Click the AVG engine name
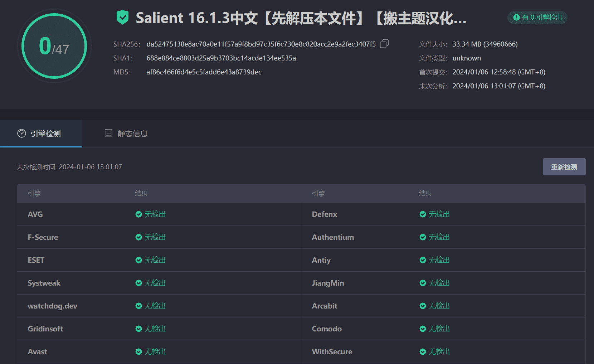 [x=35, y=214]
